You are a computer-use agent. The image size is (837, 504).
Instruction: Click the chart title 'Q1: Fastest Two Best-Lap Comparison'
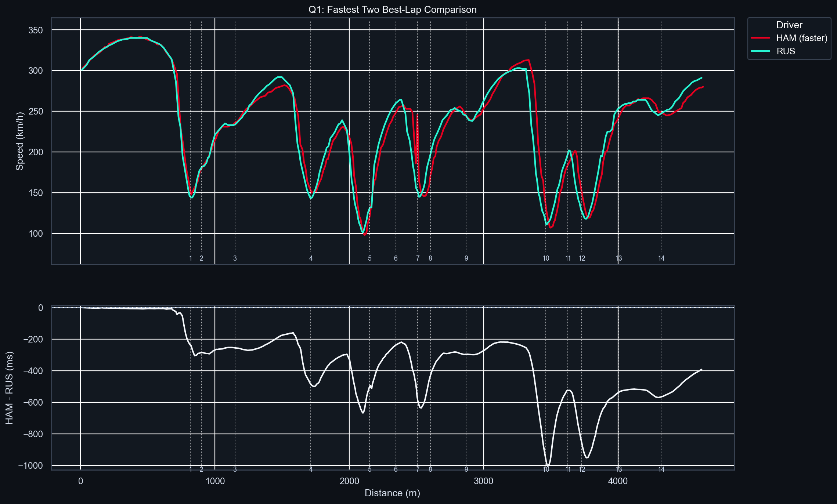[392, 10]
